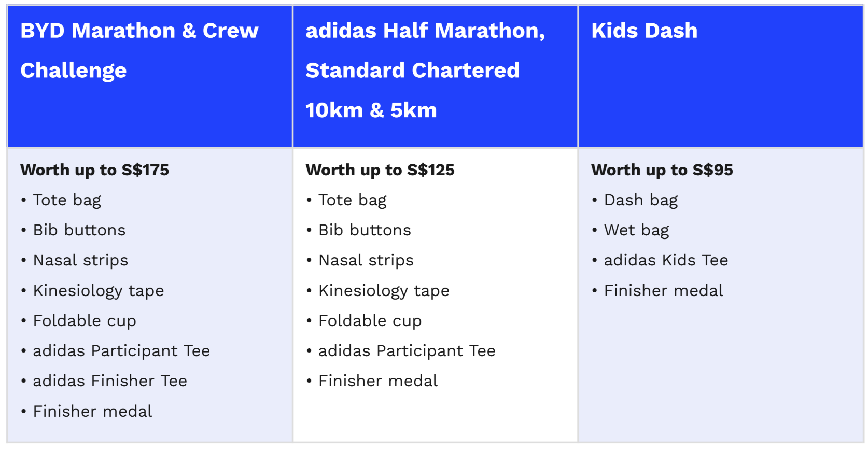The height and width of the screenshot is (450, 868).
Task: Select adidas Kids Tee entry
Action: (x=666, y=260)
